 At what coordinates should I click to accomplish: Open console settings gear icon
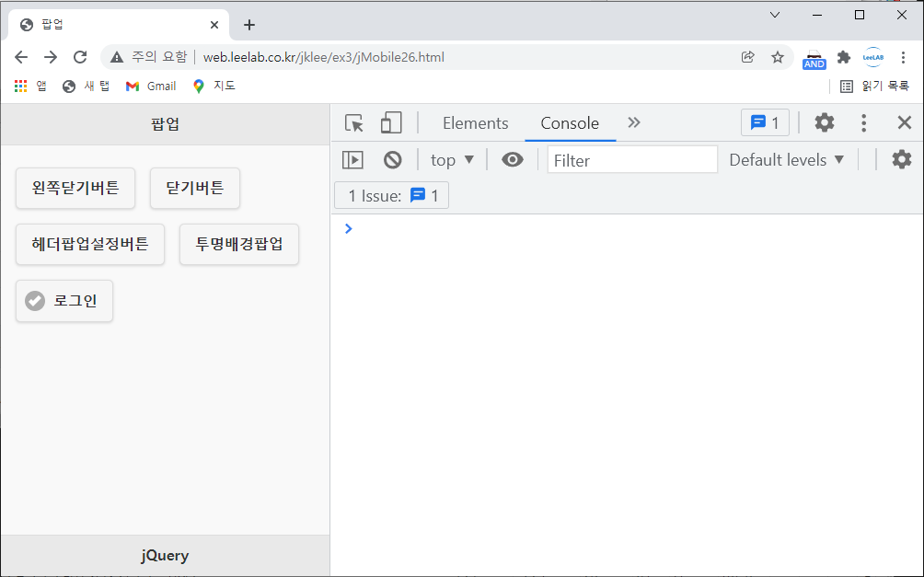coord(902,160)
